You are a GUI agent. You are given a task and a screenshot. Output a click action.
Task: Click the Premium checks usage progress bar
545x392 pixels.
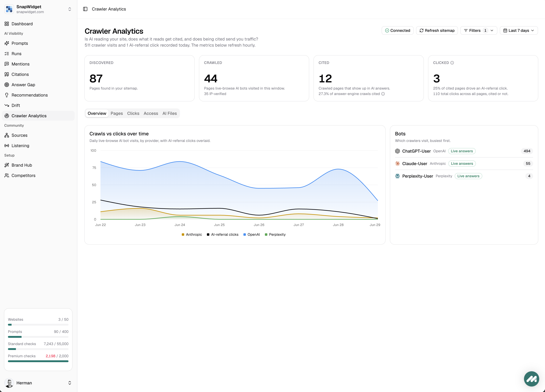tap(38, 361)
